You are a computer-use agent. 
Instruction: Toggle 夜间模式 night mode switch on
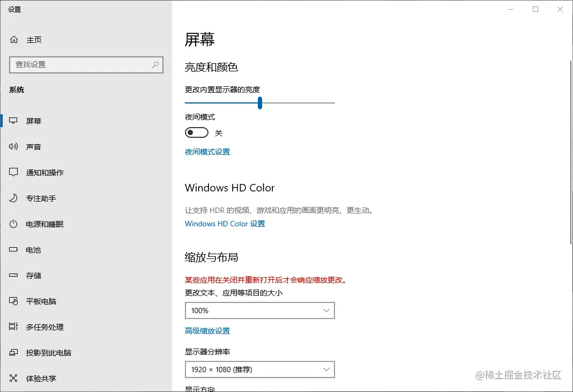tap(196, 132)
